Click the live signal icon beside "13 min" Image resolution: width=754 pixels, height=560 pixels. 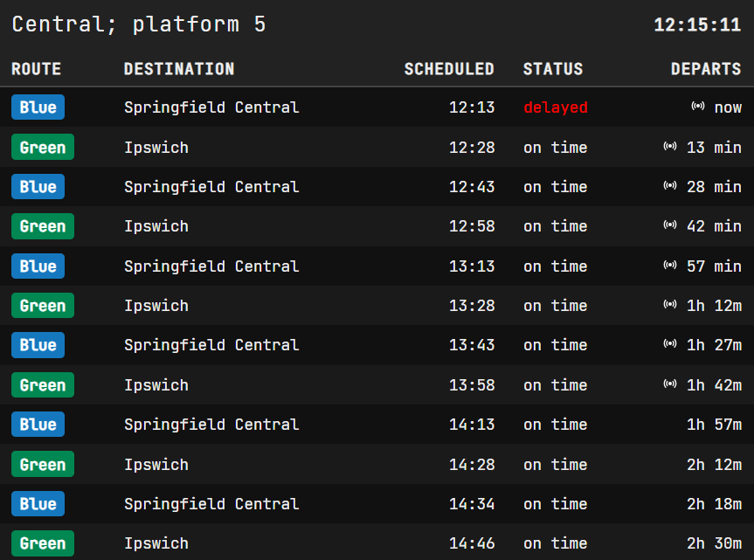click(x=670, y=147)
